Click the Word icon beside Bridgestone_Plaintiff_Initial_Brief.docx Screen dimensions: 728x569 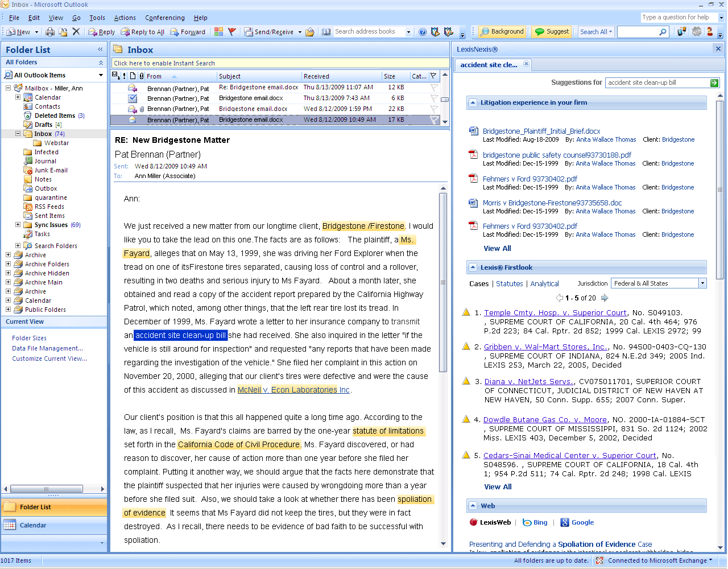tap(473, 131)
